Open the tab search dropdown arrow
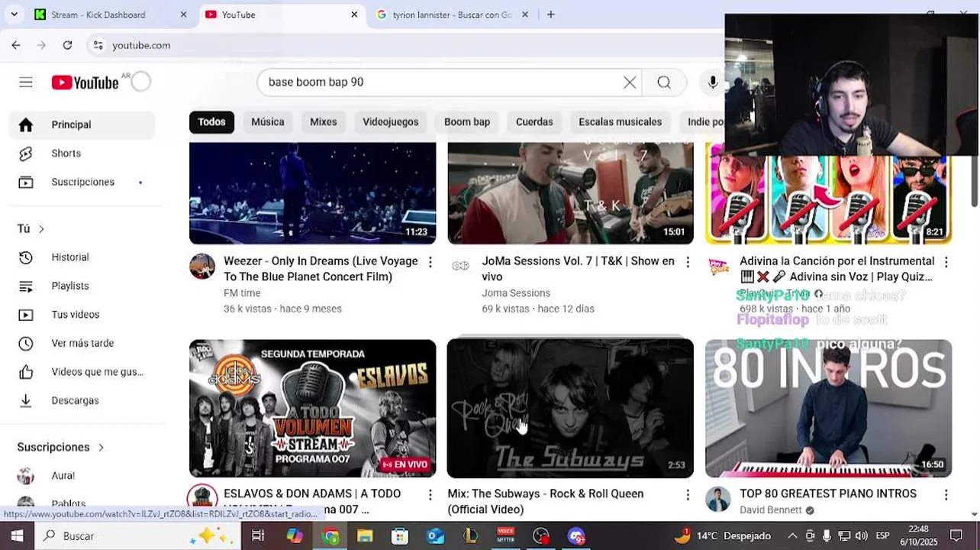This screenshot has height=550, width=980. (14, 15)
